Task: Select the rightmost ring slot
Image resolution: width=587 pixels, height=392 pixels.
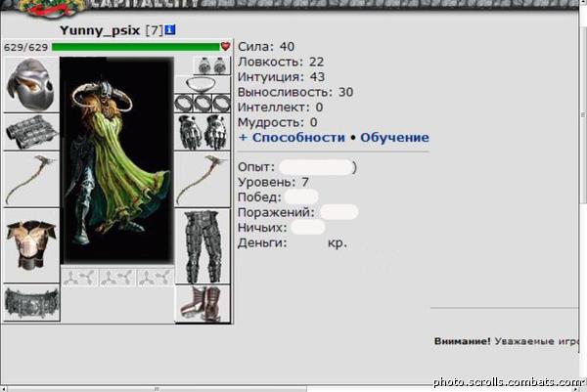Action: pos(221,104)
